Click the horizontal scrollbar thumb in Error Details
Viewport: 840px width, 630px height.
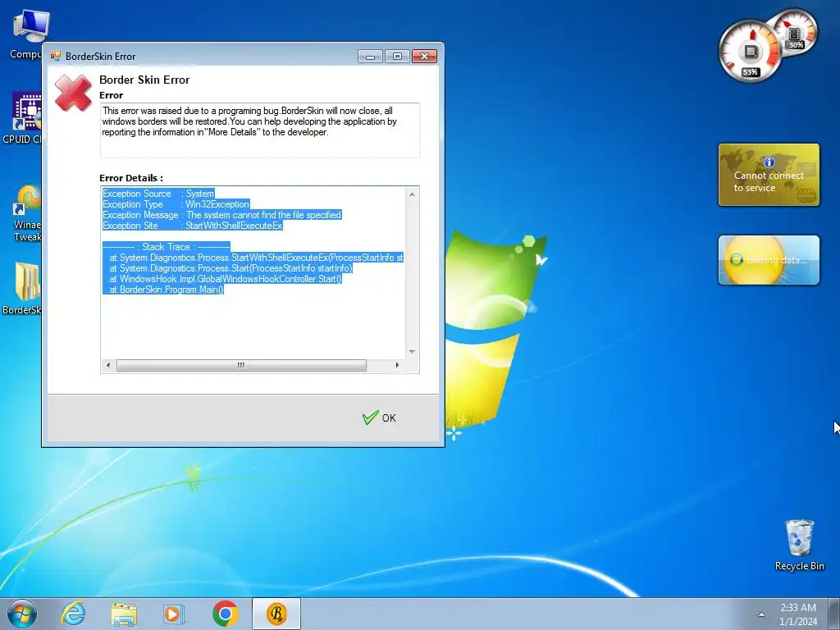click(x=242, y=365)
